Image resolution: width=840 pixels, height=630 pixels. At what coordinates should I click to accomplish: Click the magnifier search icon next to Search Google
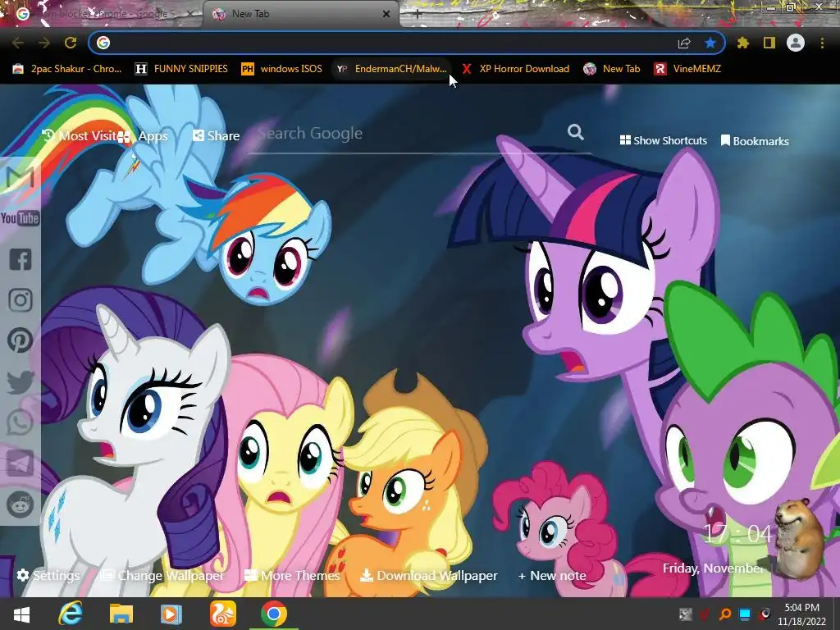point(576,132)
